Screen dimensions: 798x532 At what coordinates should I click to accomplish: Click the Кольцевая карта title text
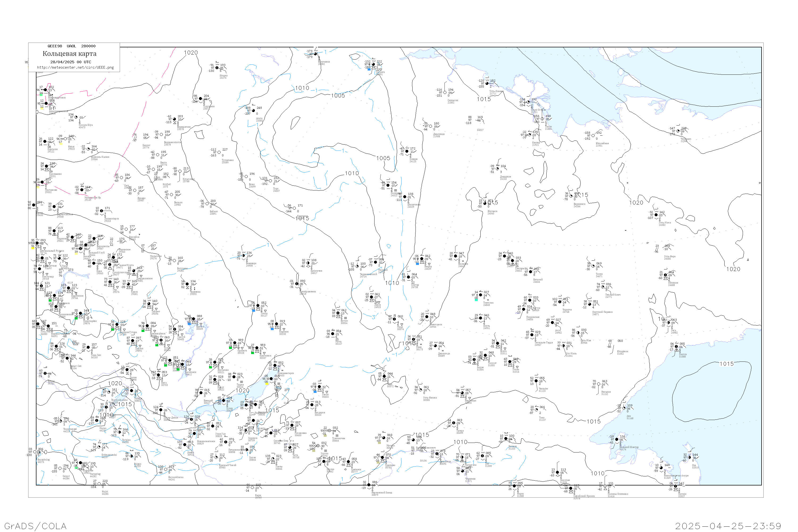[x=69, y=54]
